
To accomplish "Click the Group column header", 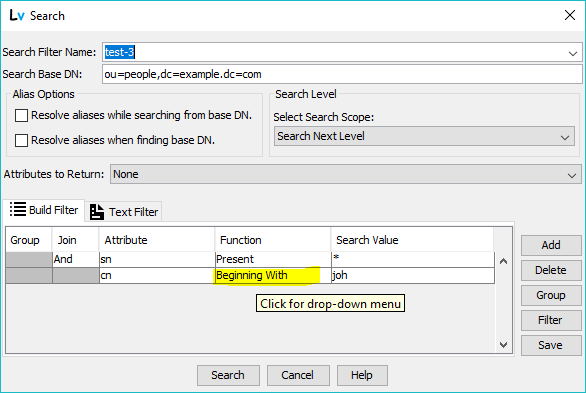I will (x=29, y=240).
